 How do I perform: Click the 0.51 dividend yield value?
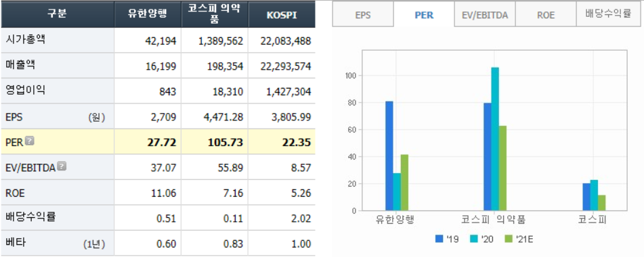click(167, 218)
